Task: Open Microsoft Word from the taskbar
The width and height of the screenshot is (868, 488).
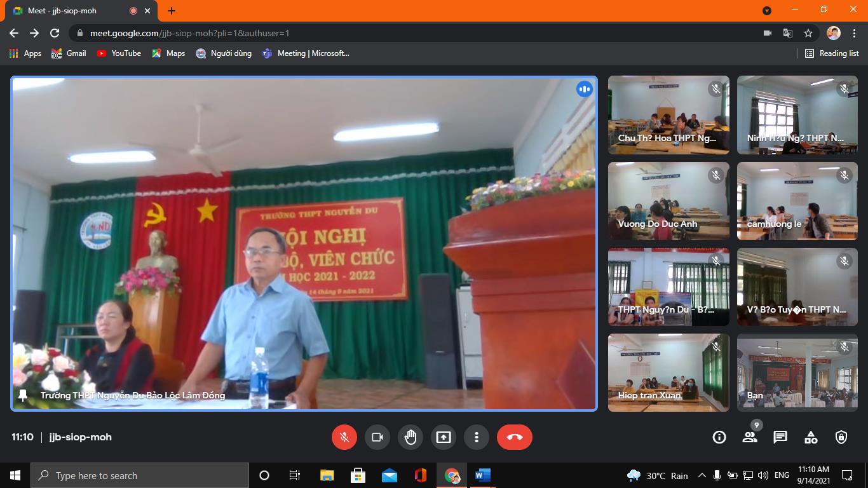Action: tap(482, 475)
